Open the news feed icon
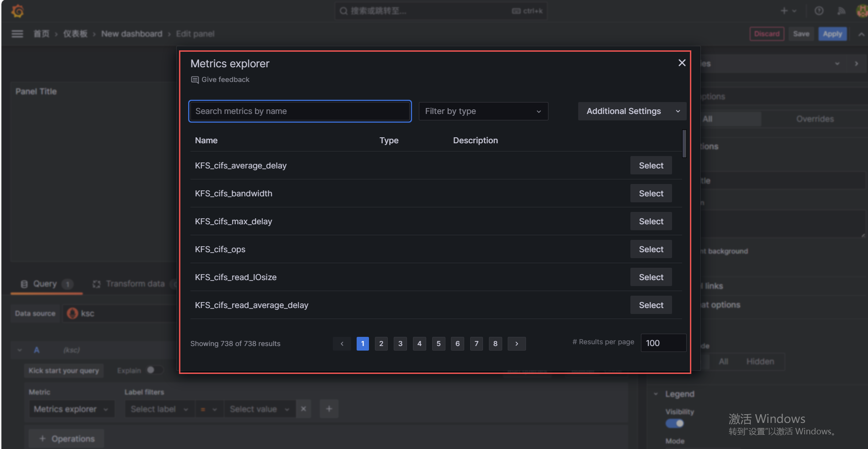 coord(841,11)
